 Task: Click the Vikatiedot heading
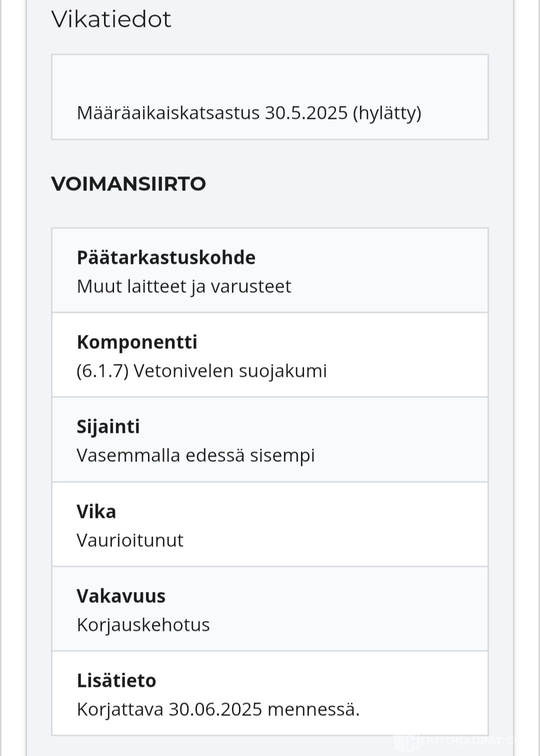point(111,19)
